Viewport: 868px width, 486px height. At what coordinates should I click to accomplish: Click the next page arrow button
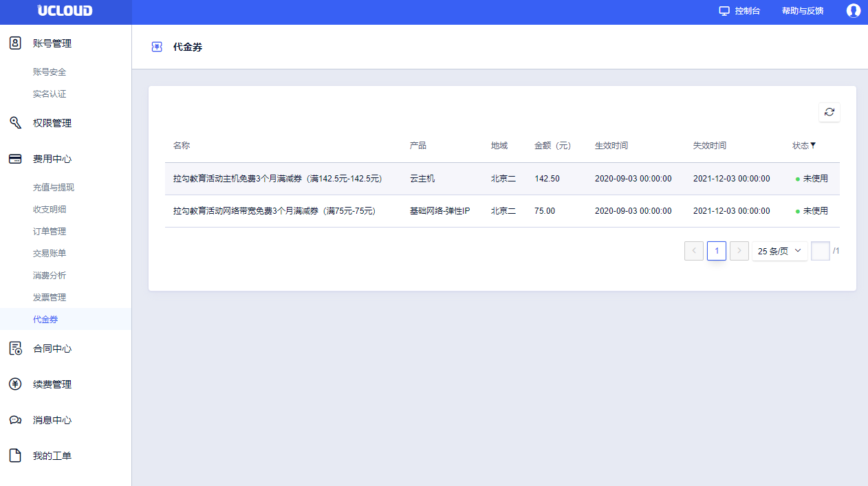coord(739,251)
